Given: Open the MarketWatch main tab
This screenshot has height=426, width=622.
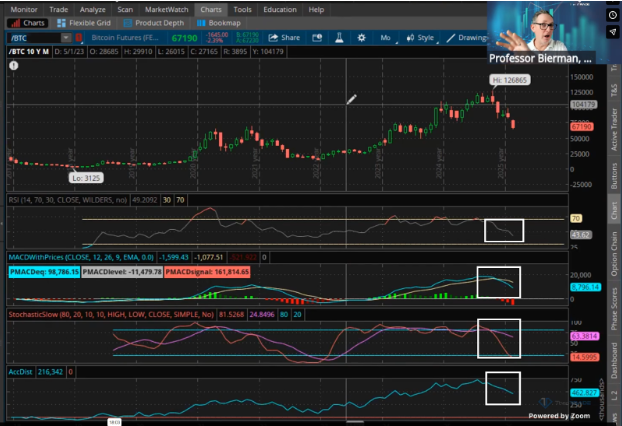Looking at the screenshot, I should point(167,10).
